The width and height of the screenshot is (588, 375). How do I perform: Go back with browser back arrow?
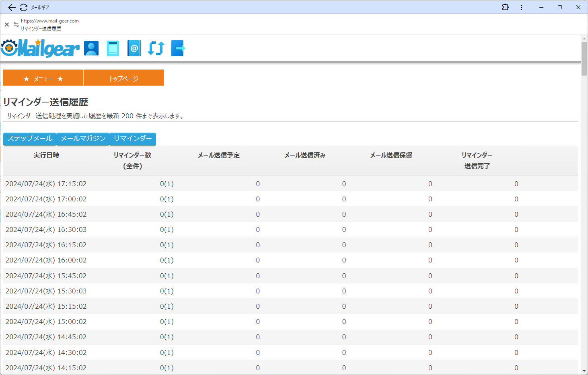(12, 7)
